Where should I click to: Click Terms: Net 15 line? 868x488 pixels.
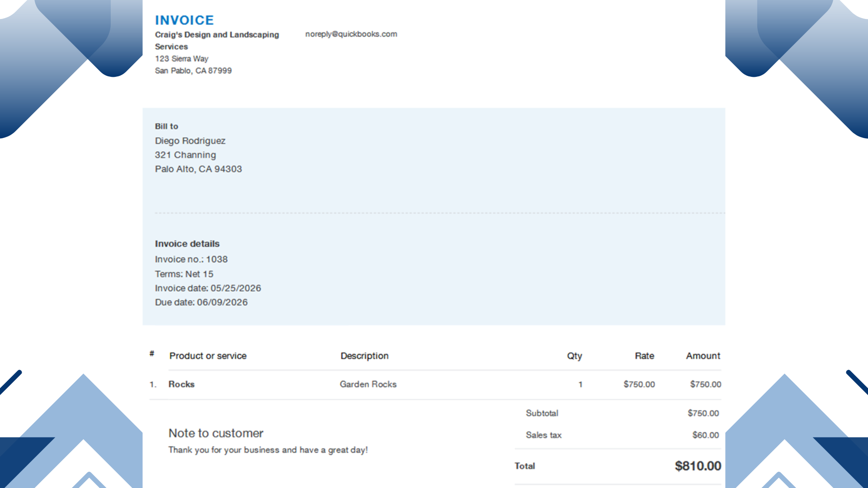184,274
